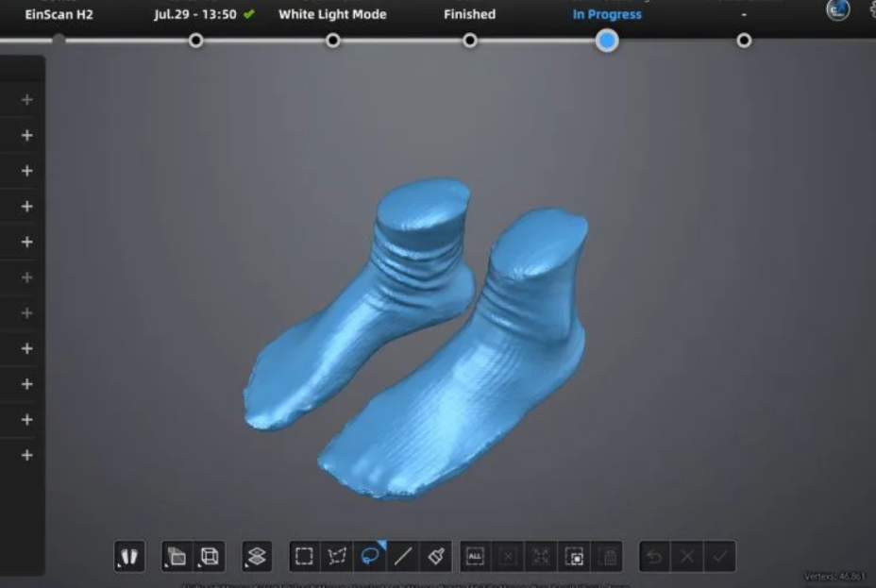Select the rectangle selection tool
This screenshot has width=876, height=588.
pyautogui.click(x=305, y=556)
